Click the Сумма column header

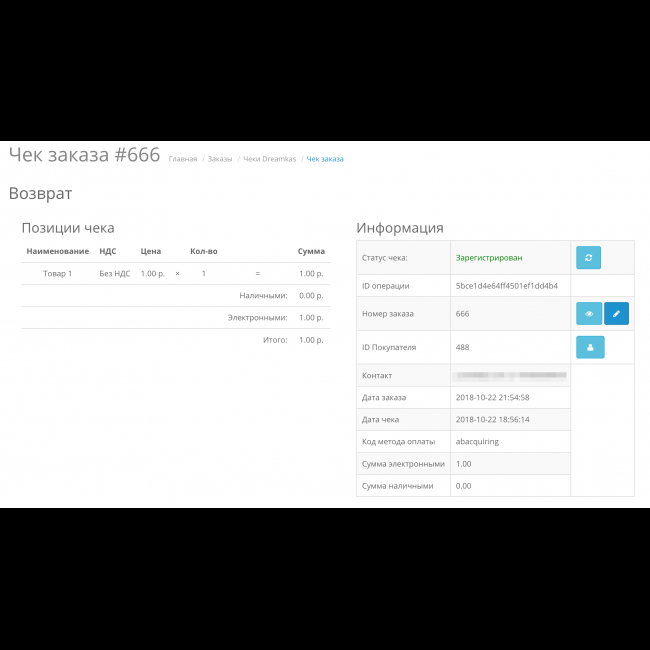[310, 251]
